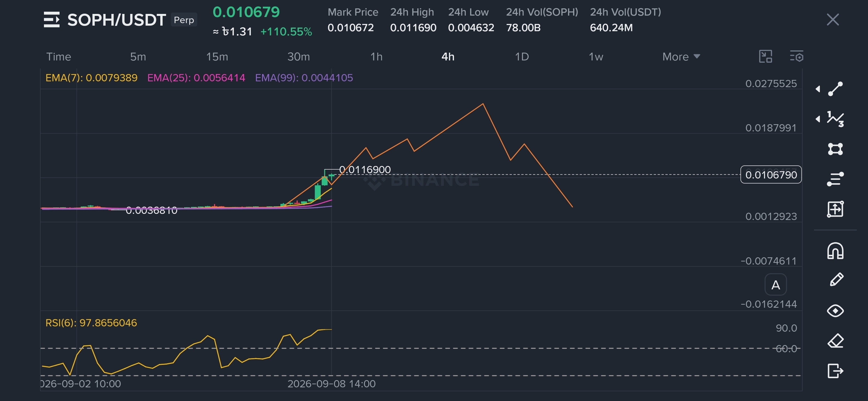The image size is (868, 401).
Task: Close the chart with the X button
Action: tap(833, 19)
